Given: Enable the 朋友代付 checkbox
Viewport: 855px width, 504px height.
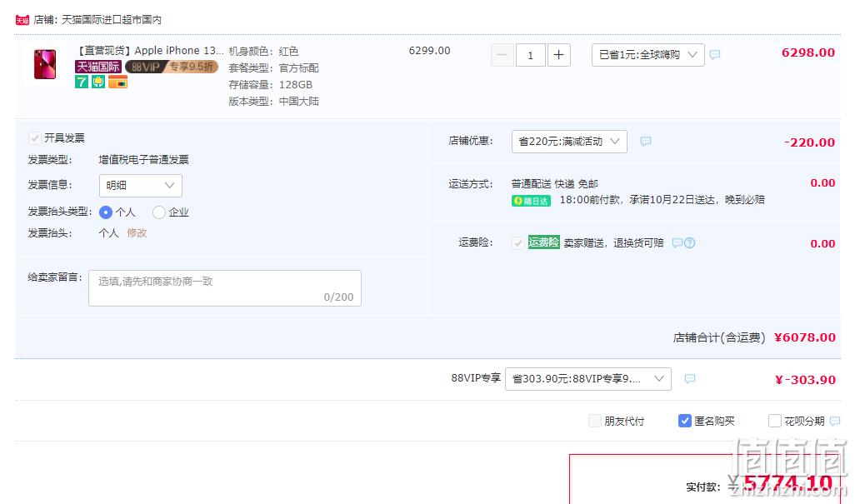Looking at the screenshot, I should (x=595, y=422).
